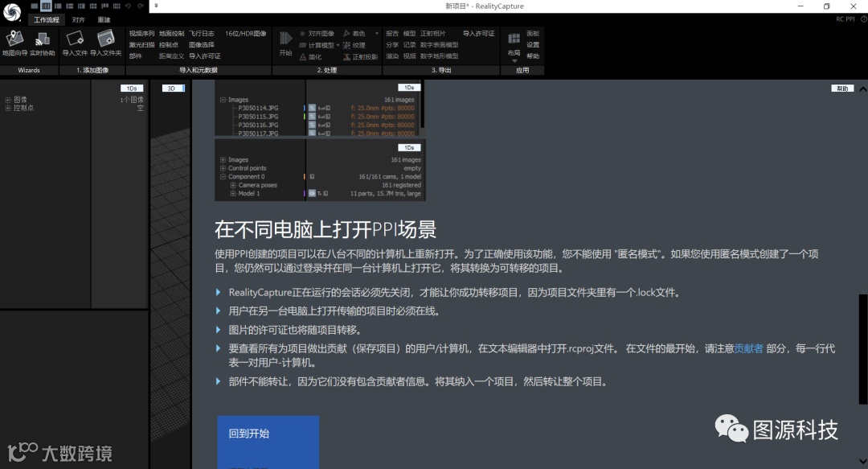
Task: Open the 着色 dropdown arrow
Action: click(377, 34)
